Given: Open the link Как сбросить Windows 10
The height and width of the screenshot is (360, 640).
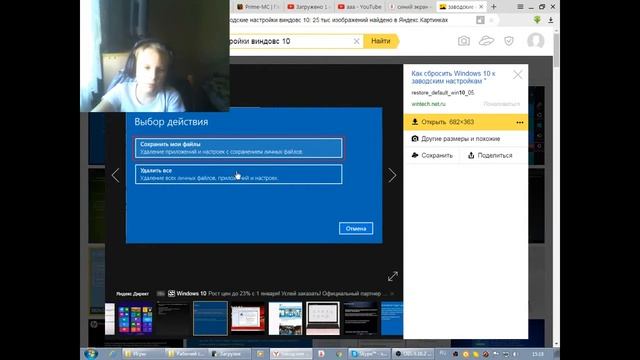Looking at the screenshot, I should (x=453, y=77).
